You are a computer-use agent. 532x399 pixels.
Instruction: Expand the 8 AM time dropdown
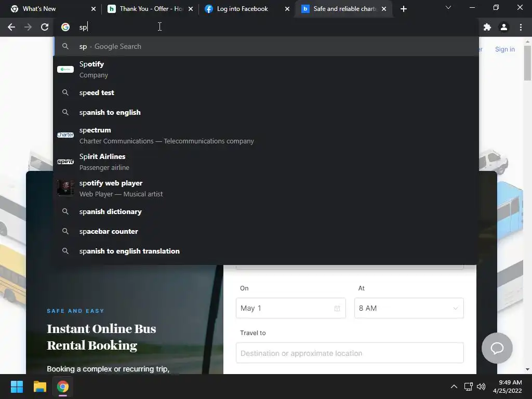pos(409,308)
